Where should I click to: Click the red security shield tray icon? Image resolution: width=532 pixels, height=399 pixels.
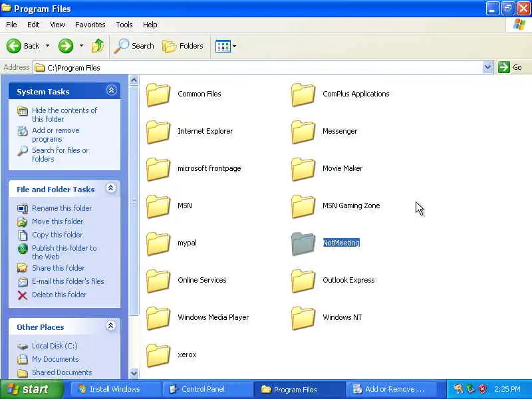[482, 389]
